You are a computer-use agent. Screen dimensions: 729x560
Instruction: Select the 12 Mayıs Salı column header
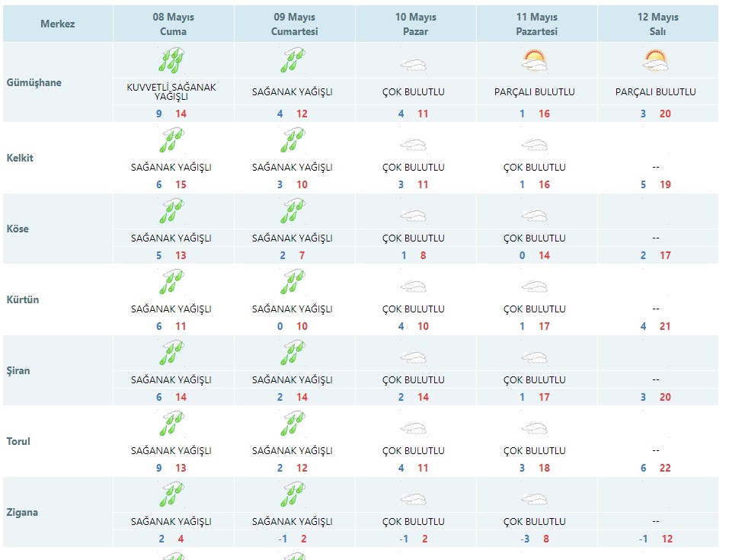(x=657, y=24)
